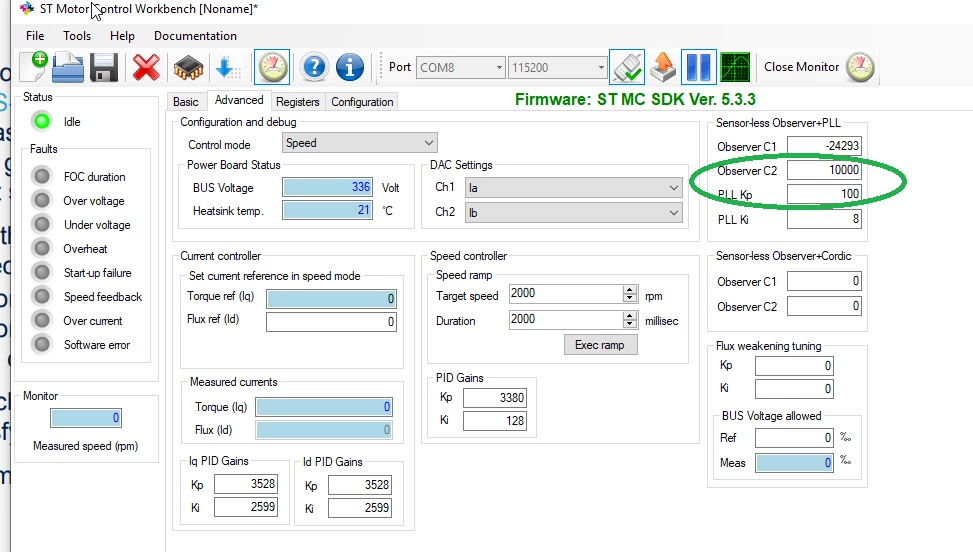Open the 115200 baud rate dropdown

tap(557, 67)
